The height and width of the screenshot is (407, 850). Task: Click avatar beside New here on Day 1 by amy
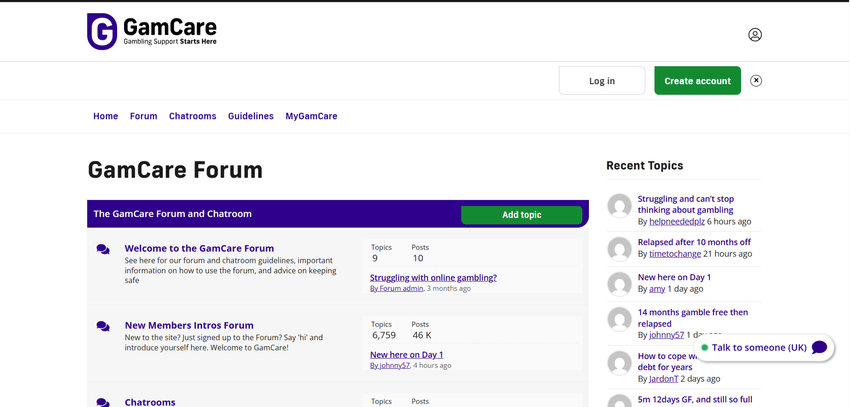click(619, 285)
